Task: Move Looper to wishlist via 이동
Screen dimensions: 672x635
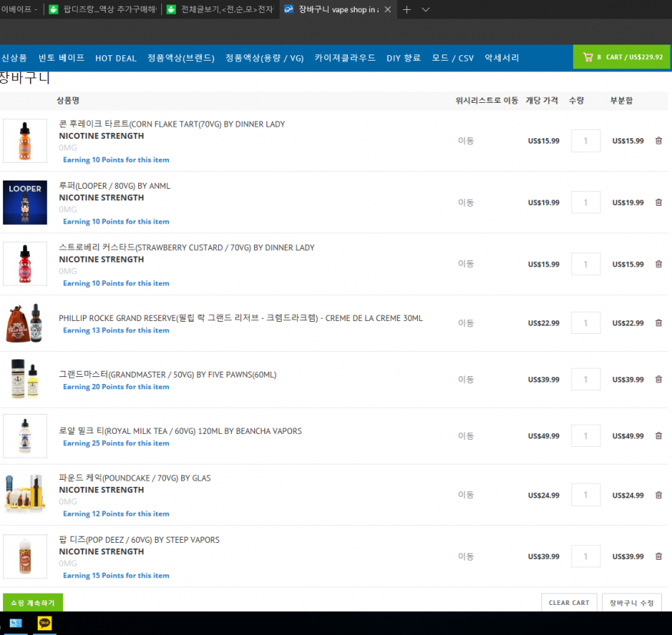Action: [466, 202]
